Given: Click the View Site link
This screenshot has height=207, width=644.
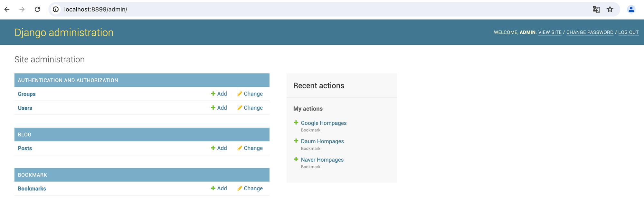Looking at the screenshot, I should (x=550, y=32).
